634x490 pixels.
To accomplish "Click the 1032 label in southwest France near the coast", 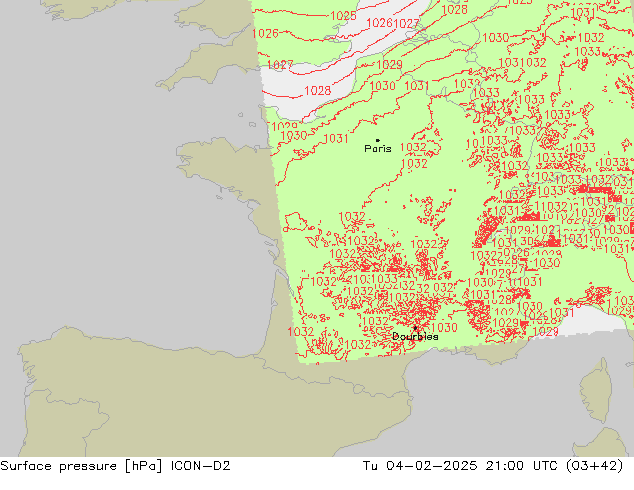I will [x=300, y=332].
